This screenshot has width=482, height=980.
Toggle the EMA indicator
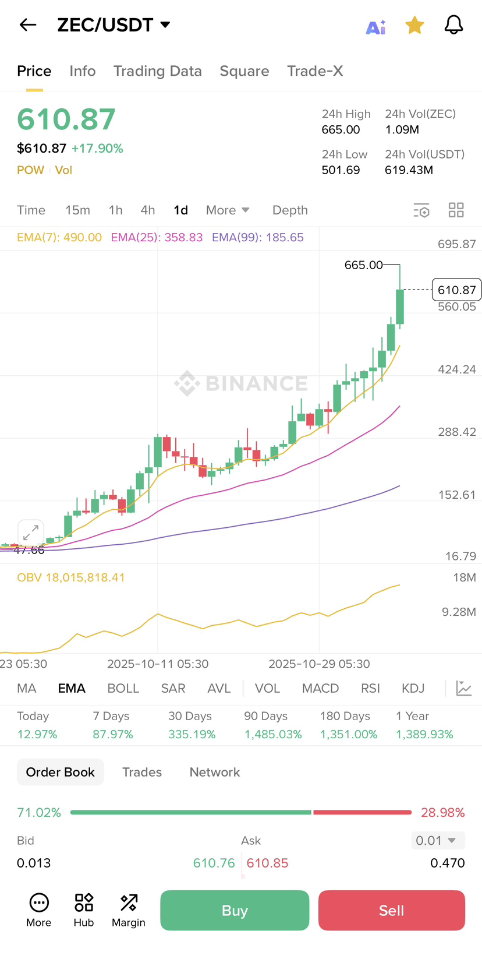click(72, 688)
